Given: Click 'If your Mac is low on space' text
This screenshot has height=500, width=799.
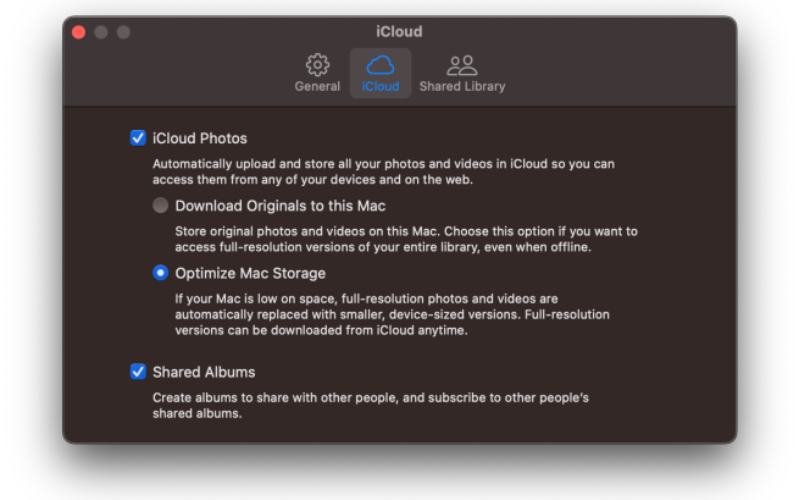Looking at the screenshot, I should pos(392,314).
